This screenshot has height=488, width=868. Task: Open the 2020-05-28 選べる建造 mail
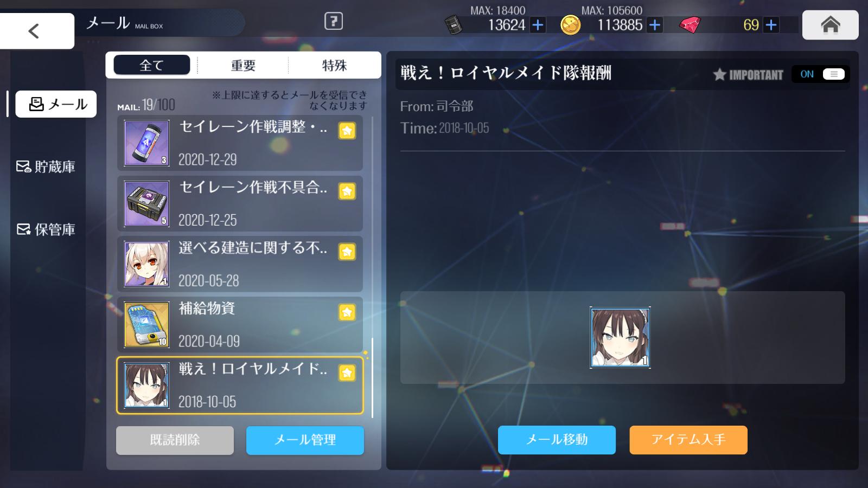click(240, 264)
